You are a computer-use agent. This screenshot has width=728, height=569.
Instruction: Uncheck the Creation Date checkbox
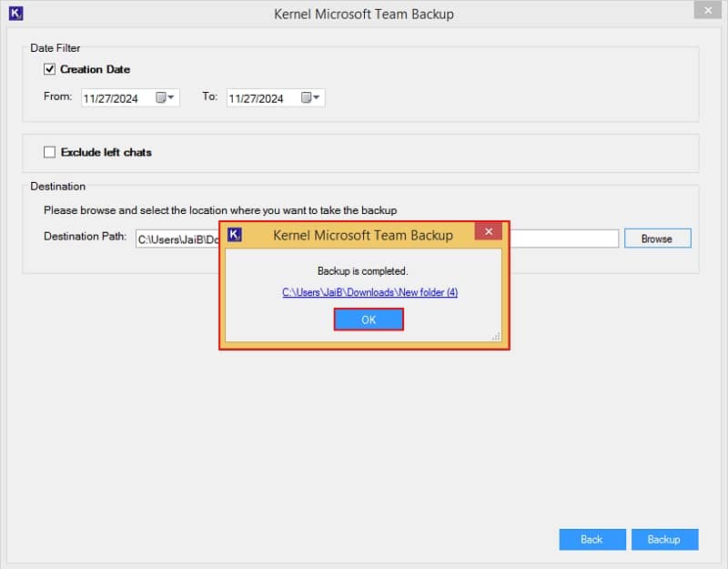(x=50, y=69)
